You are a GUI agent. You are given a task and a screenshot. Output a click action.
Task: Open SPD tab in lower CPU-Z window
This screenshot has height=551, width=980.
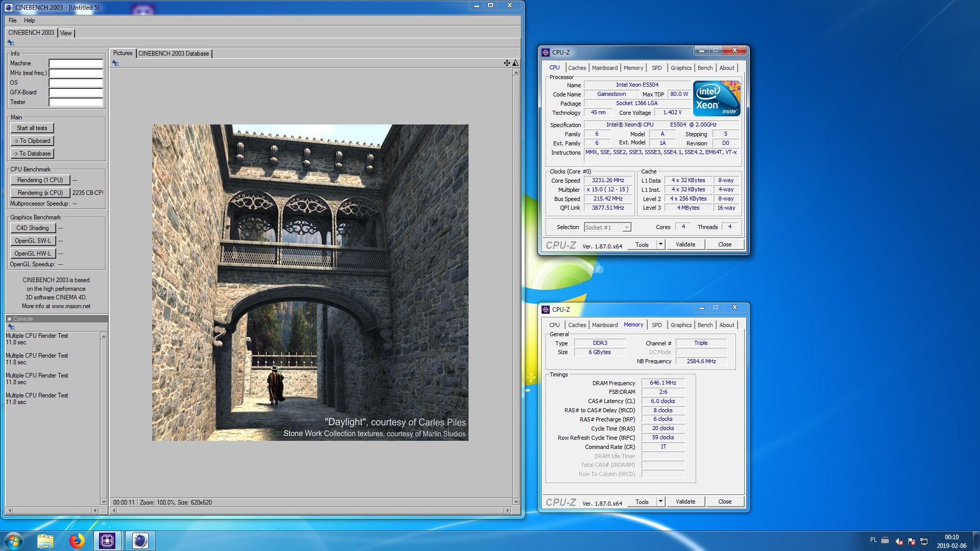coord(657,325)
